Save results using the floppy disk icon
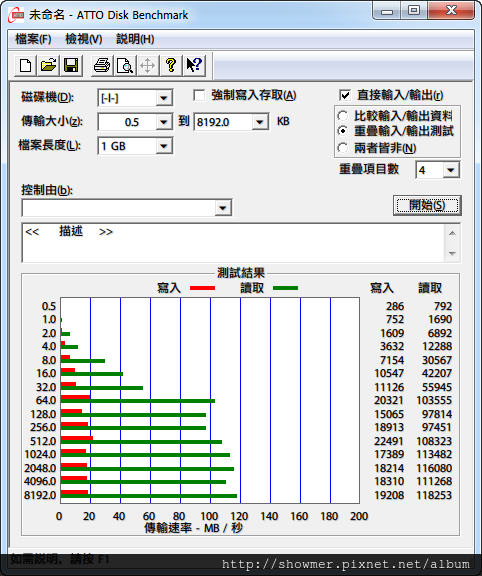 coord(71,66)
